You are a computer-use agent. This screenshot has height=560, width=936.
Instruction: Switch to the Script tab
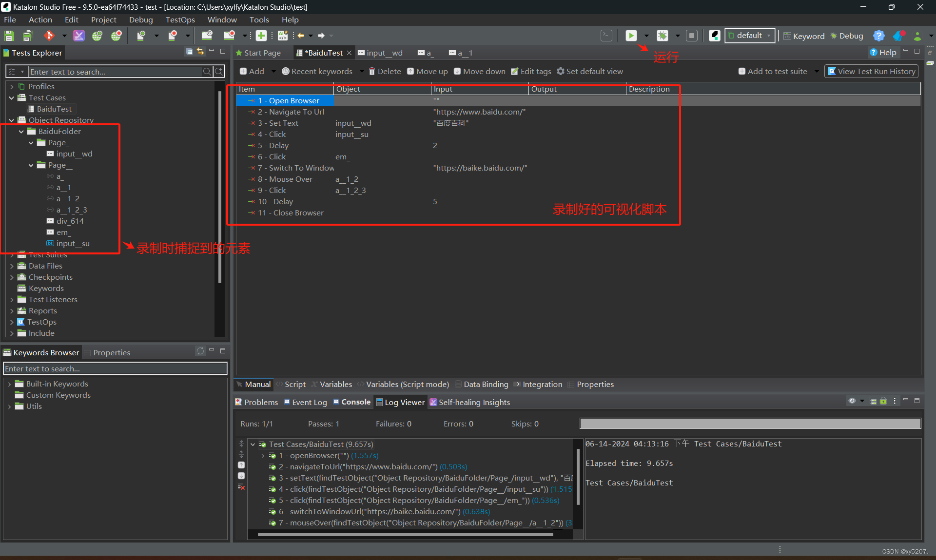[294, 385]
